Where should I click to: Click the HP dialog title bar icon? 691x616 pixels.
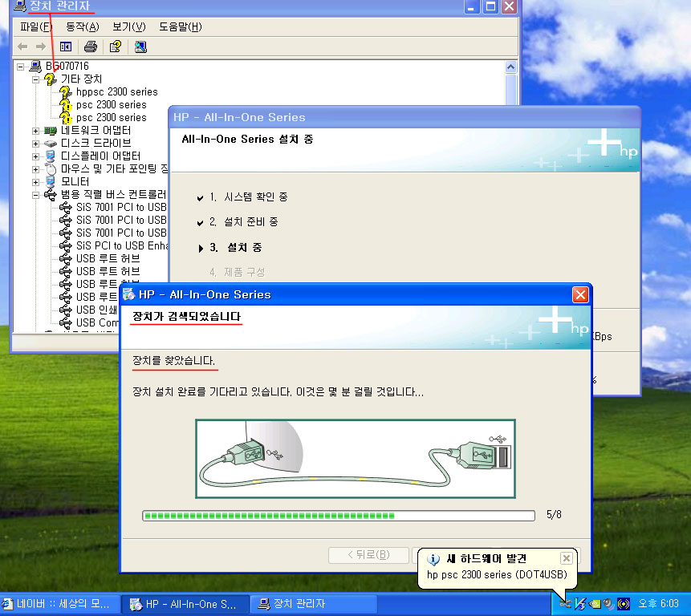pyautogui.click(x=128, y=294)
